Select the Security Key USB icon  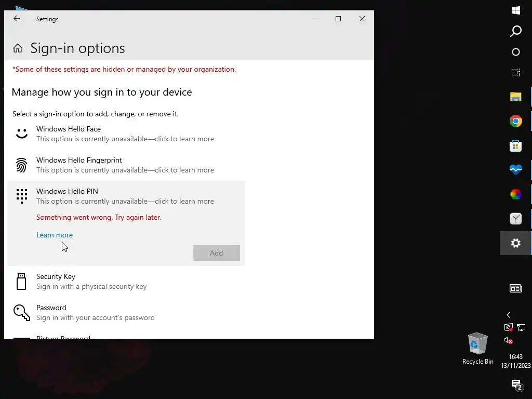tap(21, 281)
